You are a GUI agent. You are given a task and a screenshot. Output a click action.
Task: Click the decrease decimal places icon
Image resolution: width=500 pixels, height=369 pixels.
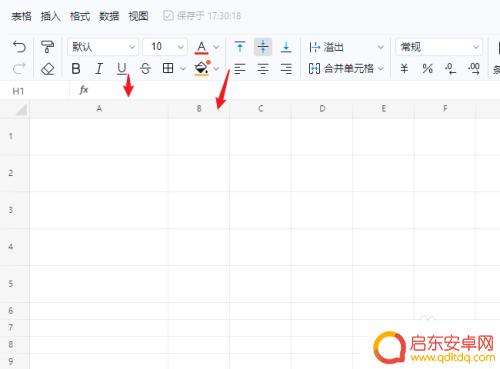click(450, 69)
